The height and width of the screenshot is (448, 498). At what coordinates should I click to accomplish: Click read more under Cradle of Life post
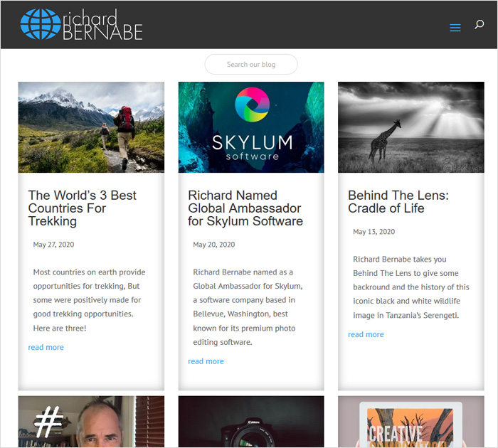pos(366,334)
